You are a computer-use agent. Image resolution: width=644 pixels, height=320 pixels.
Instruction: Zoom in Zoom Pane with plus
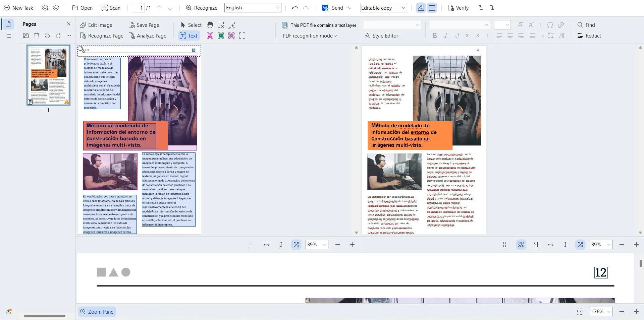point(636,312)
